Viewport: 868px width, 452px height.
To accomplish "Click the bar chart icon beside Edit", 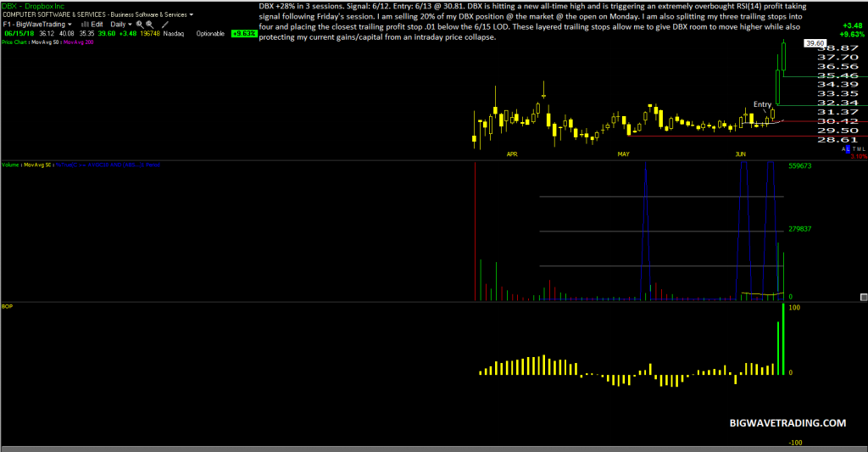I will [86, 25].
